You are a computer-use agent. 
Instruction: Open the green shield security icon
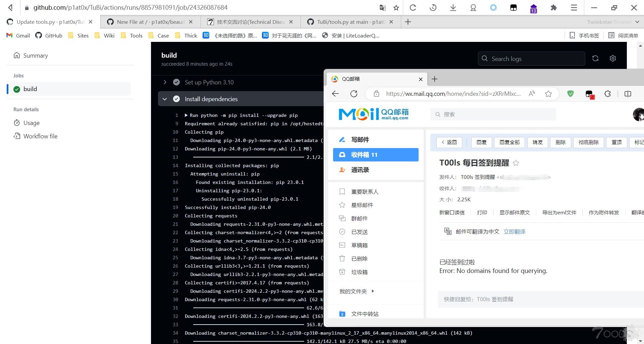(x=571, y=94)
